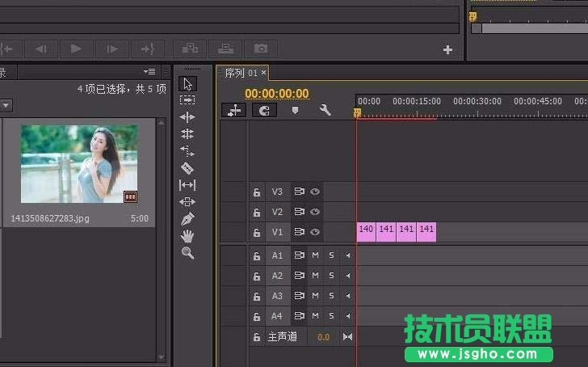Toggle sync lock on A1 track
This screenshot has height=367, width=588.
[299, 255]
